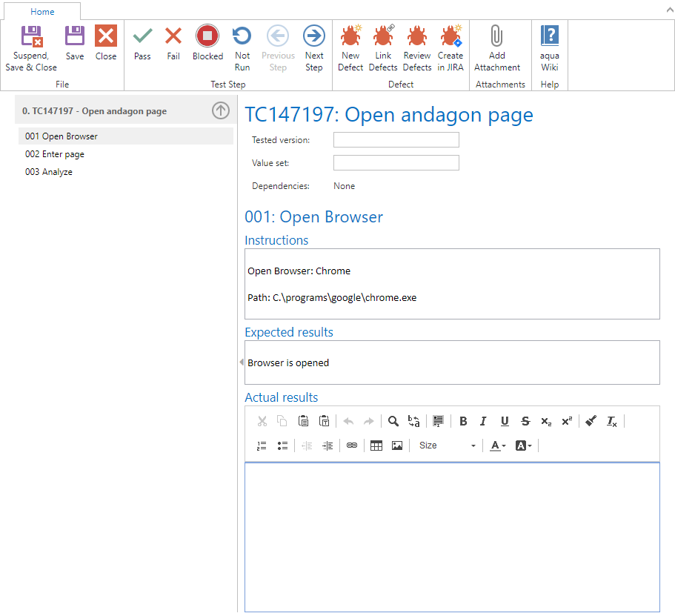Select the Home ribbon tab
The height and width of the screenshot is (616, 675).
coord(42,11)
